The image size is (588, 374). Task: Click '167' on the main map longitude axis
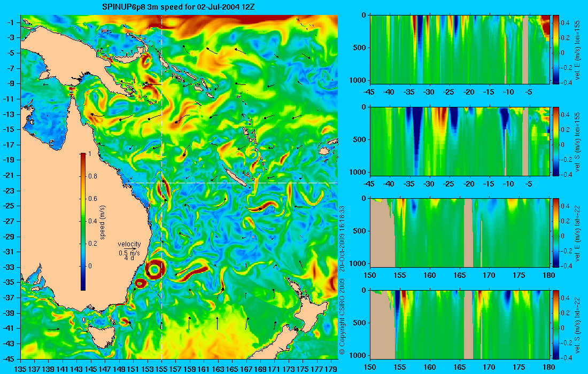246,369
